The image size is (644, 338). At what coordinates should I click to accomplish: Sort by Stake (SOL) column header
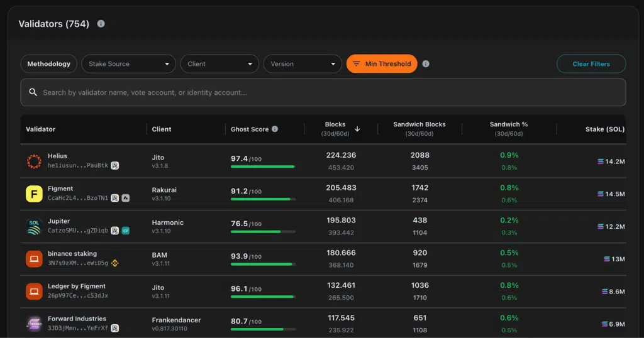click(x=604, y=129)
